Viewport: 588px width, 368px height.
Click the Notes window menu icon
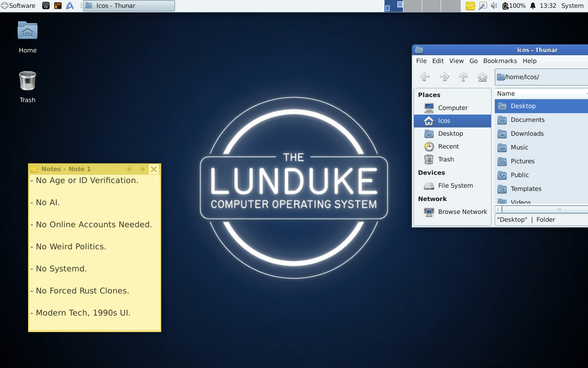(34, 169)
